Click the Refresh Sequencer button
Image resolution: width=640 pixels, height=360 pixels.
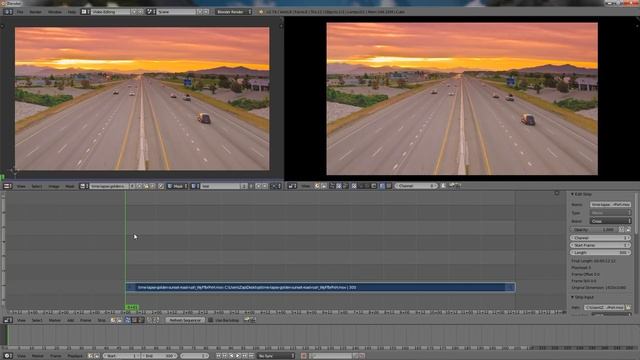click(x=185, y=320)
